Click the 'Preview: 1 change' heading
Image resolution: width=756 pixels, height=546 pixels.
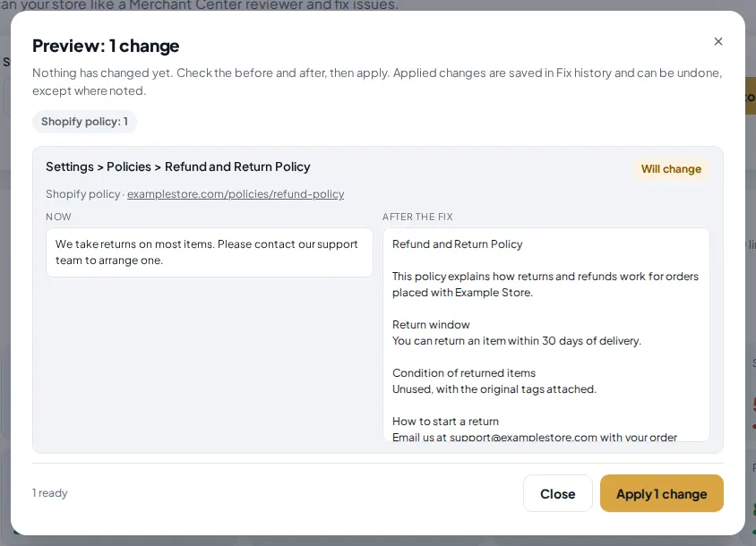pyautogui.click(x=106, y=46)
